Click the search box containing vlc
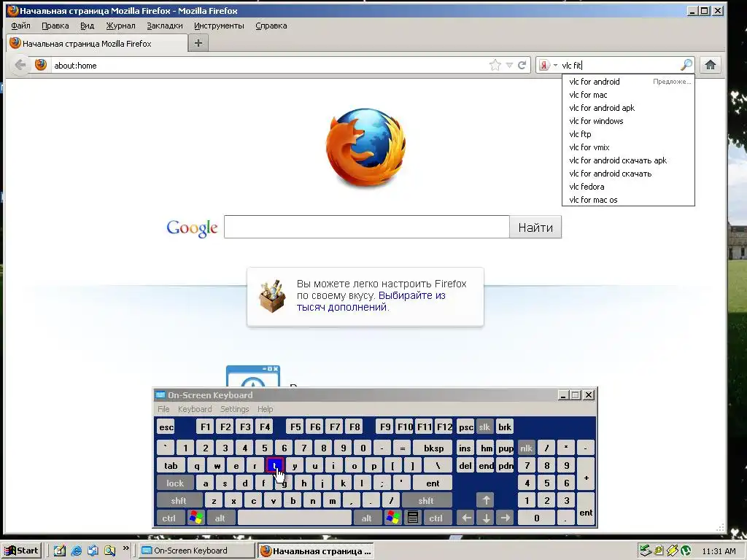Screen dimensions: 747x560 (619, 65)
